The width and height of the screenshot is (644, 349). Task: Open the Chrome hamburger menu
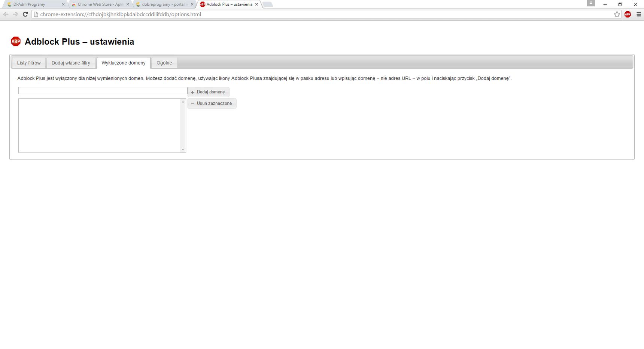[x=639, y=14]
